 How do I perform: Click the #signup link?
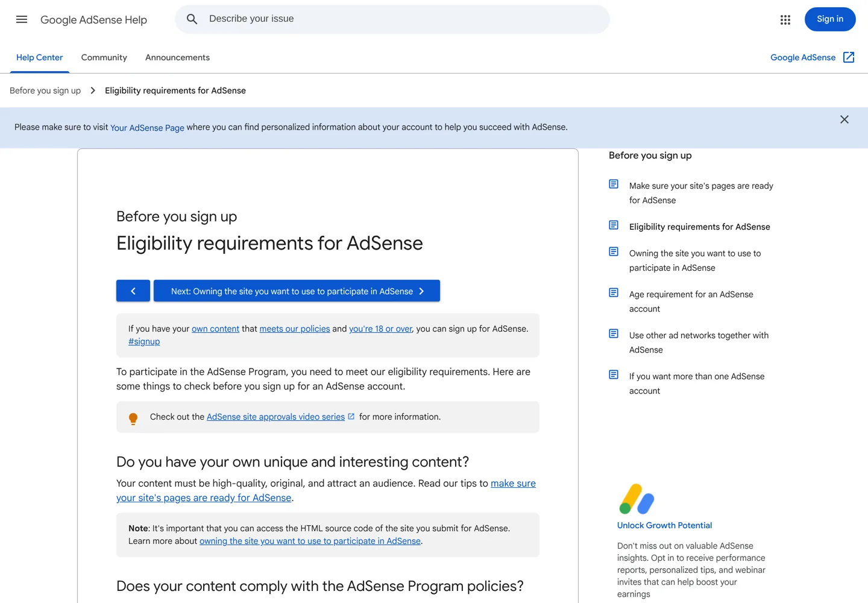(144, 341)
